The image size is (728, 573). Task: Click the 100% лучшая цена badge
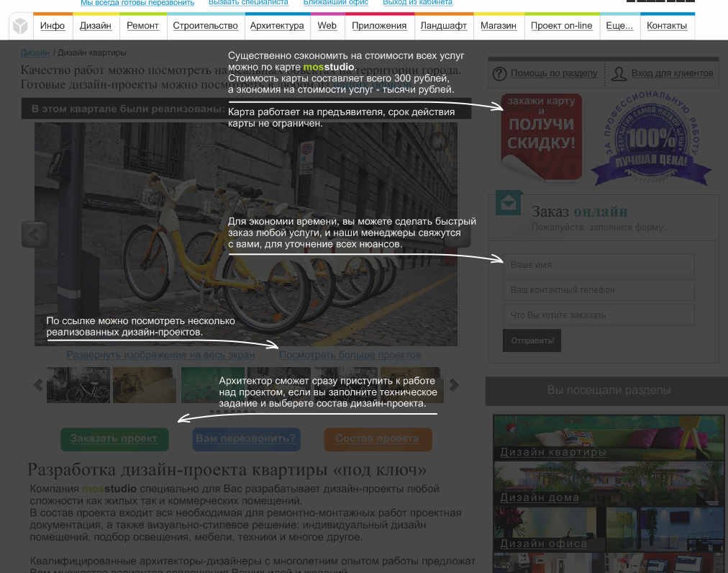click(x=652, y=138)
